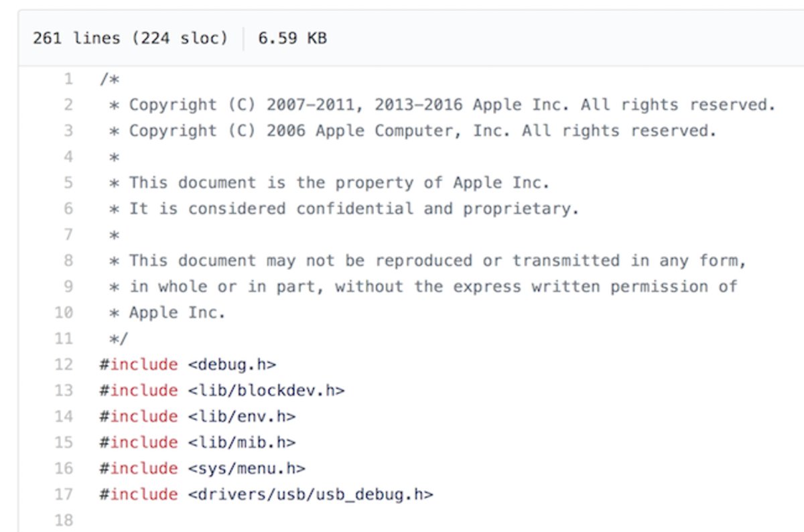Click line number 10
The height and width of the screenshot is (532, 804).
[64, 312]
